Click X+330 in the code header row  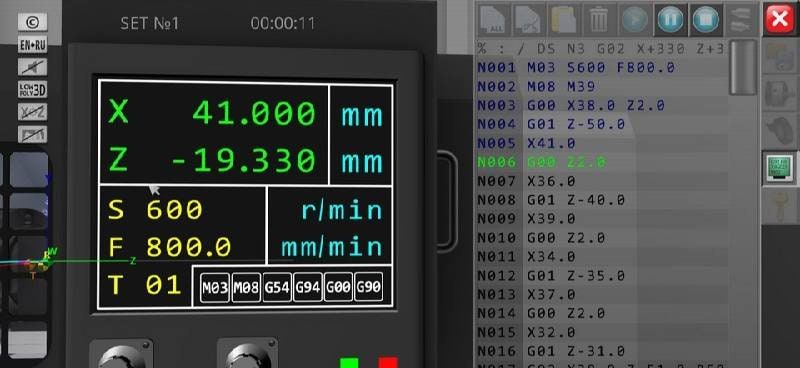click(660, 48)
